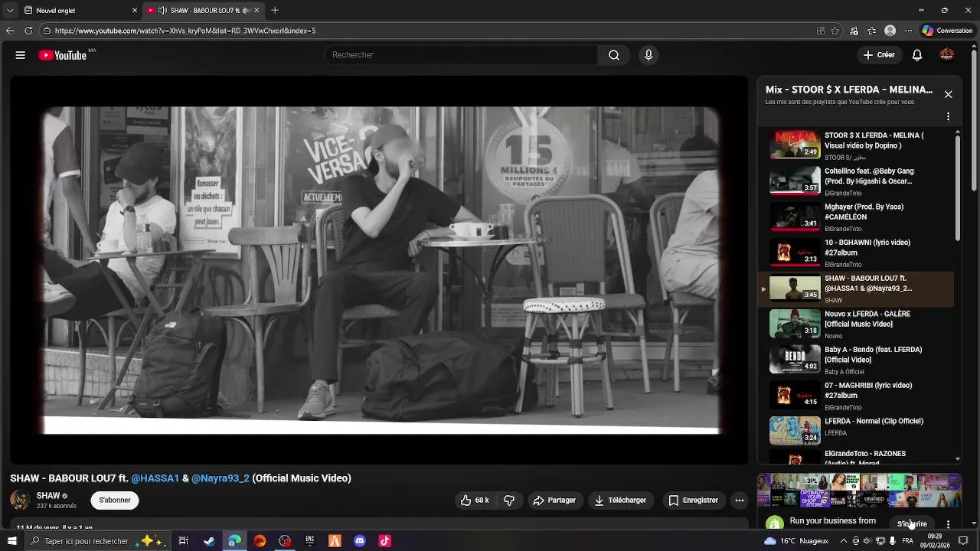Open the Shopify ad banner image
The height and width of the screenshot is (551, 980).
(859, 491)
